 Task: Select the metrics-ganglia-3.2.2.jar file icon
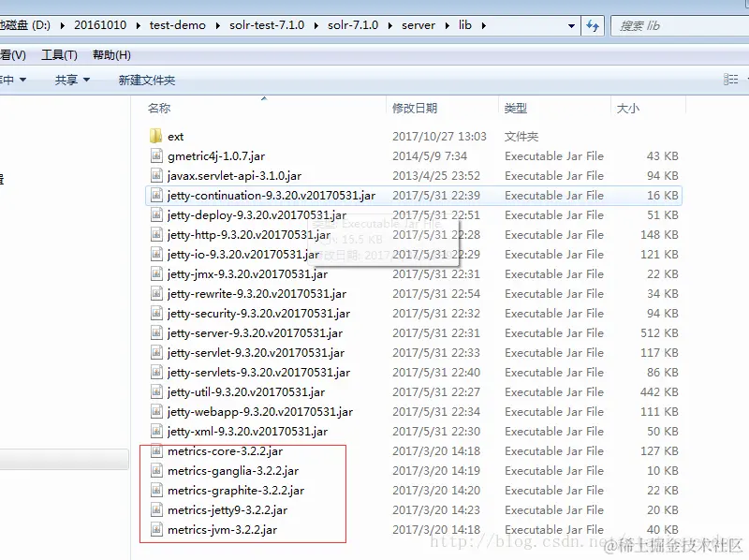[156, 471]
